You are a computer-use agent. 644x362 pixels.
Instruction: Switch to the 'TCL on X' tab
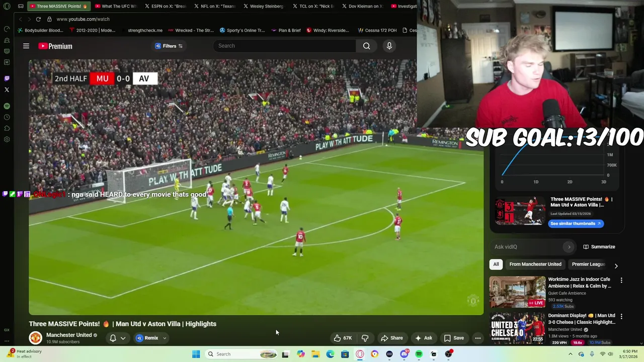(x=313, y=7)
